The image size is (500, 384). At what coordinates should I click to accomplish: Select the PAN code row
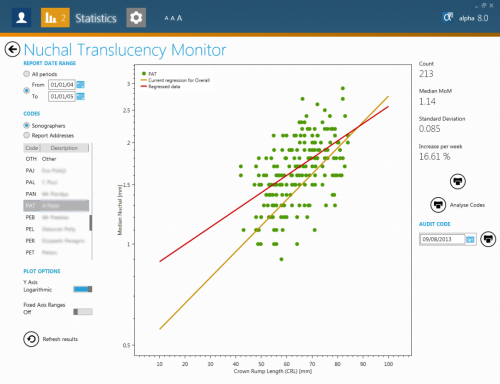click(x=56, y=194)
